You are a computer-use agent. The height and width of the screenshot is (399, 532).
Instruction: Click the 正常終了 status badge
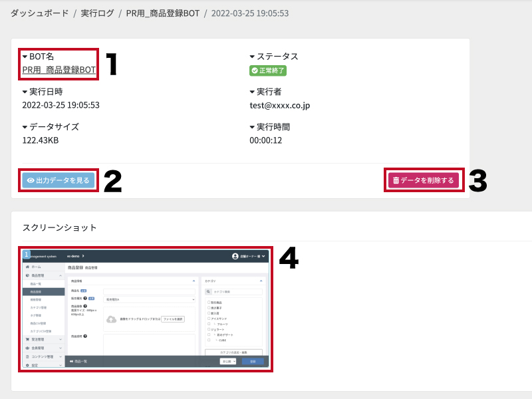click(x=268, y=70)
